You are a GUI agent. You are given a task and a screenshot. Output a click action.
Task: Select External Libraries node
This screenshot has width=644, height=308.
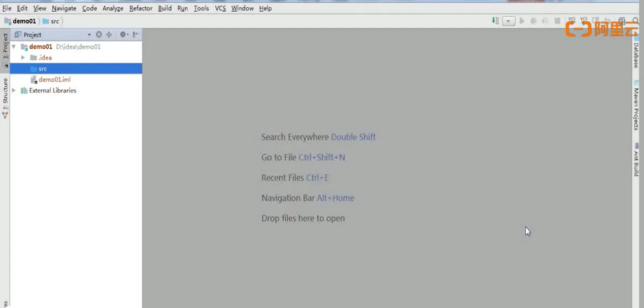coord(48,90)
